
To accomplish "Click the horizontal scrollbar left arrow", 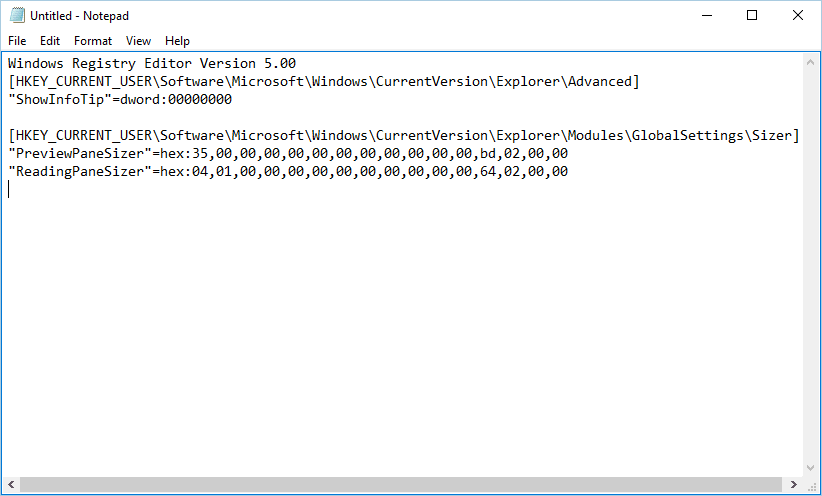I will coord(11,484).
